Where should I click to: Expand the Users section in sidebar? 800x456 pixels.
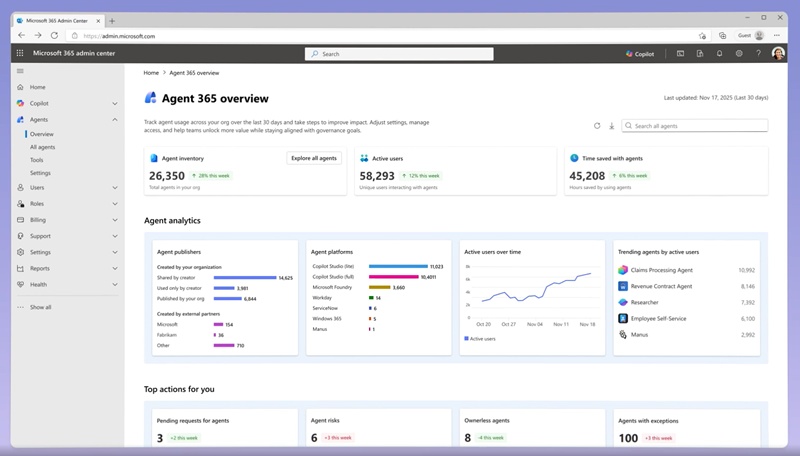point(115,187)
